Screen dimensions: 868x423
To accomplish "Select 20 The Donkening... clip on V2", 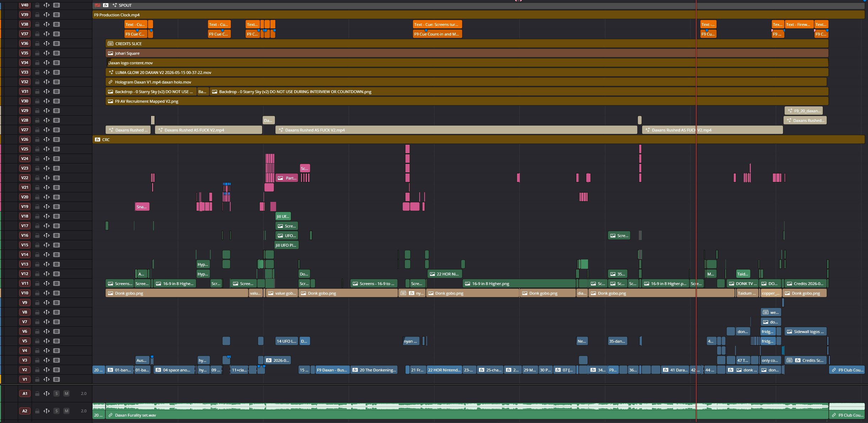I will (374, 370).
